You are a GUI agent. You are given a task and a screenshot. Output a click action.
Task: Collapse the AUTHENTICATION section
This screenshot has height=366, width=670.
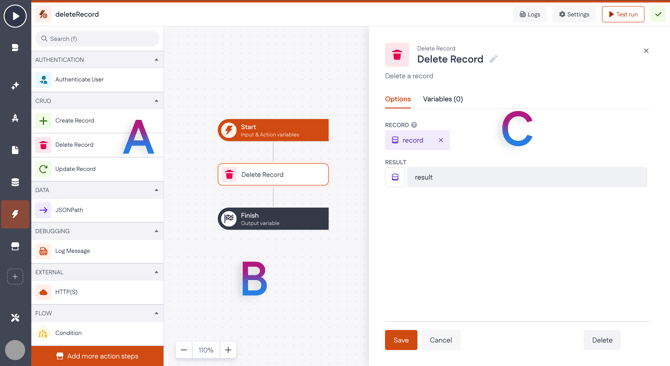coord(156,60)
